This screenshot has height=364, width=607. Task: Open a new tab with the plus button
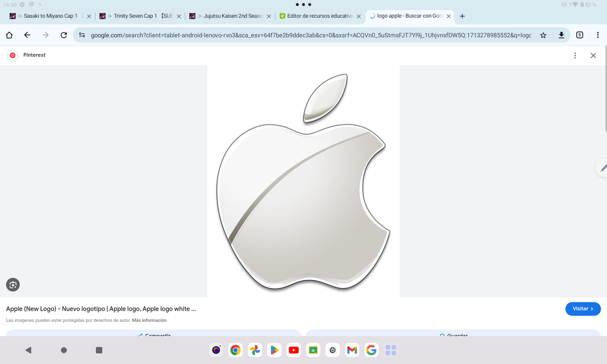(462, 16)
